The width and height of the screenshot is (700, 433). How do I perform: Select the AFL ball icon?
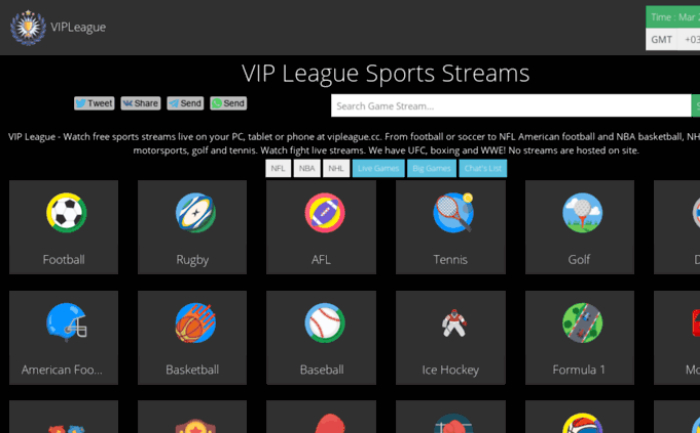(x=325, y=213)
